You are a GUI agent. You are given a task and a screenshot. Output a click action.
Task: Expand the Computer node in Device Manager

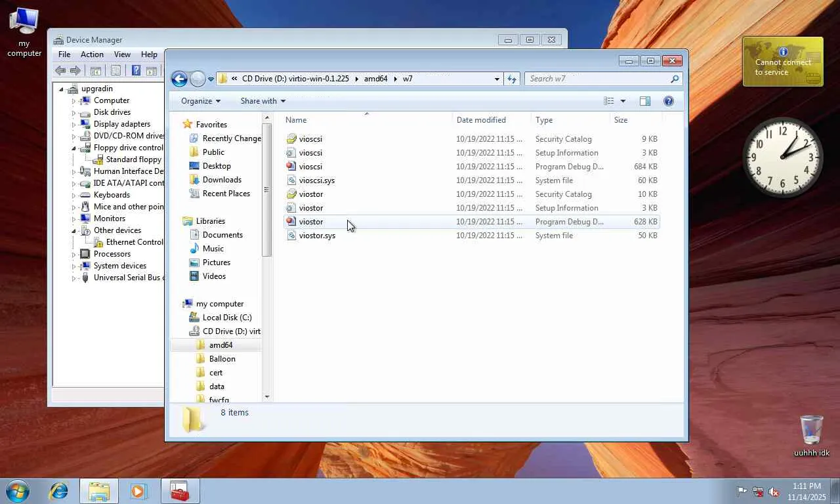pyautogui.click(x=74, y=101)
